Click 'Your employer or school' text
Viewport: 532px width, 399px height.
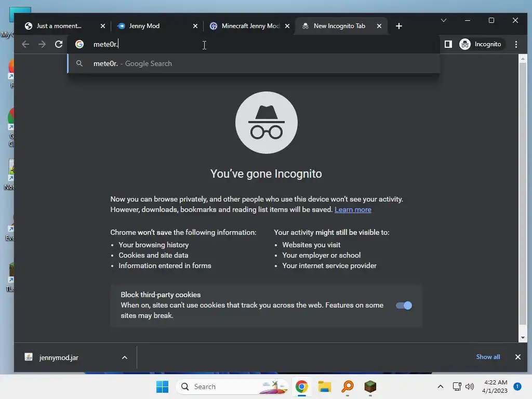point(321,255)
